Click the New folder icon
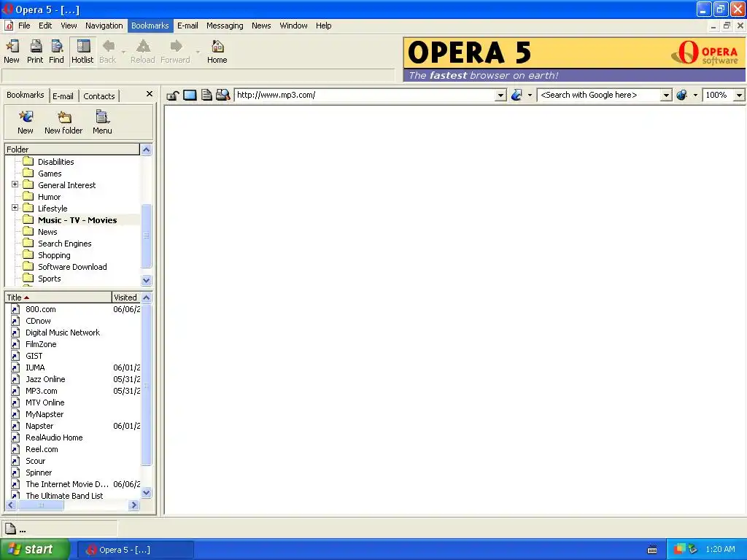Image resolution: width=747 pixels, height=560 pixels. coord(63,122)
